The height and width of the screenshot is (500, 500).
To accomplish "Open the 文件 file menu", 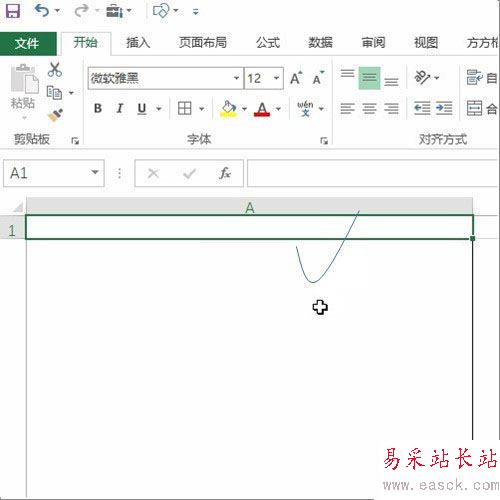I will click(x=28, y=43).
